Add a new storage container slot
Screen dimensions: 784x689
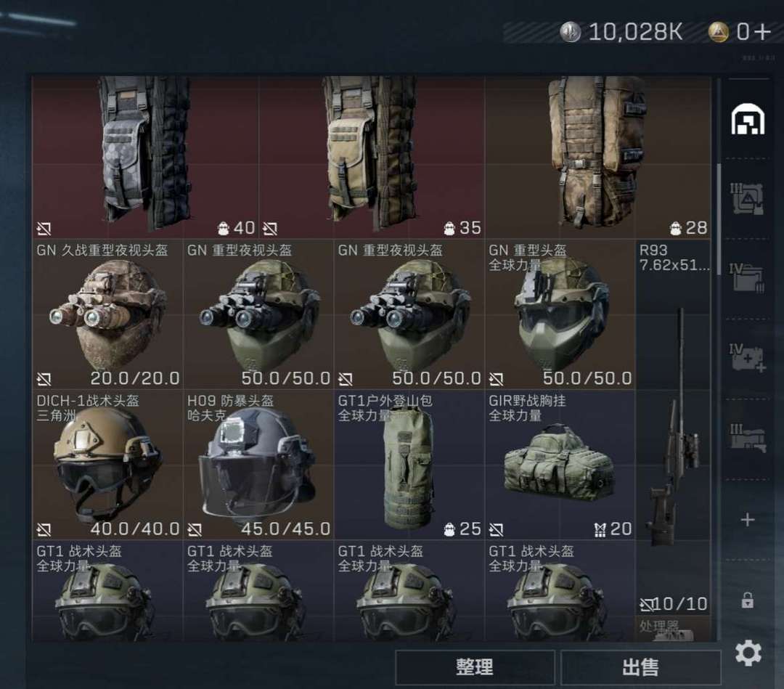[x=748, y=520]
